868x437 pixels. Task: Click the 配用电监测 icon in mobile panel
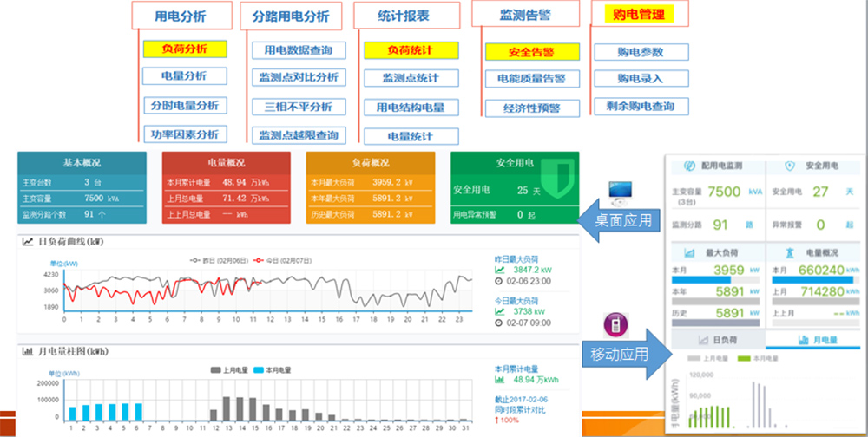[691, 166]
